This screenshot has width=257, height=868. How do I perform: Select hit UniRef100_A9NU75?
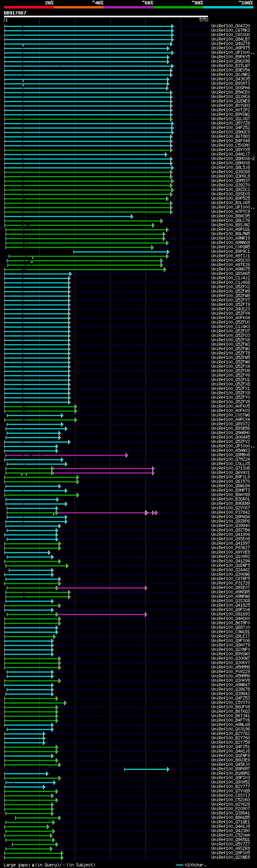point(230,269)
